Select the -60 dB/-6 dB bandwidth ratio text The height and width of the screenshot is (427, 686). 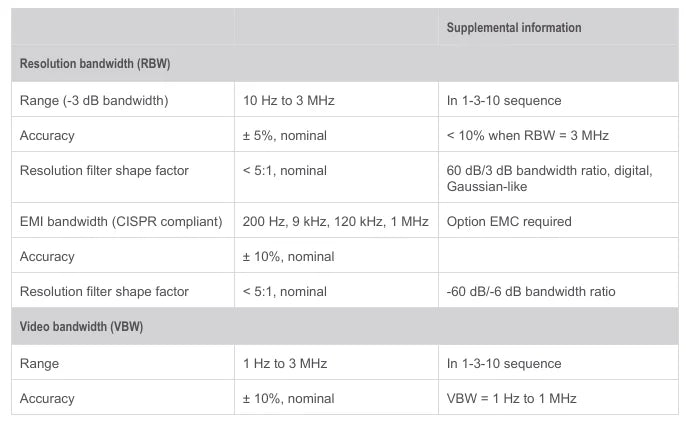pos(531,291)
